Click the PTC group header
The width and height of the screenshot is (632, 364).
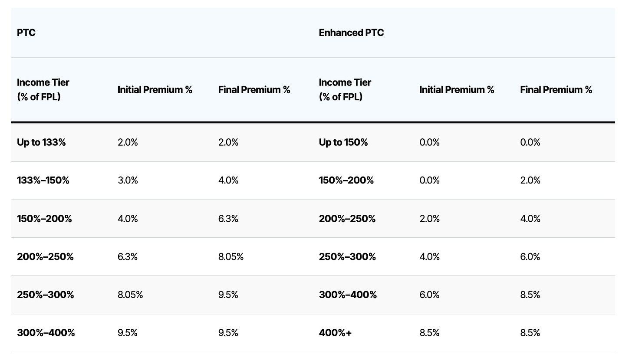(26, 33)
